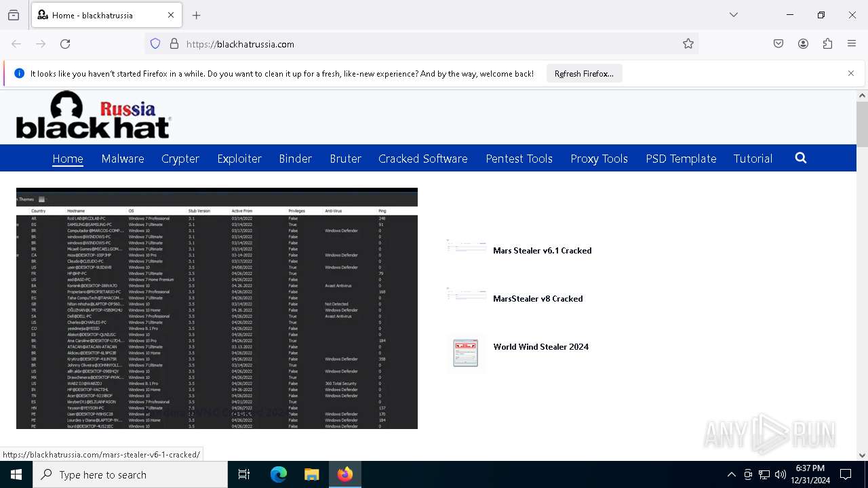Click the notification info icon
Screen dimensions: 868x488
tap(19, 74)
